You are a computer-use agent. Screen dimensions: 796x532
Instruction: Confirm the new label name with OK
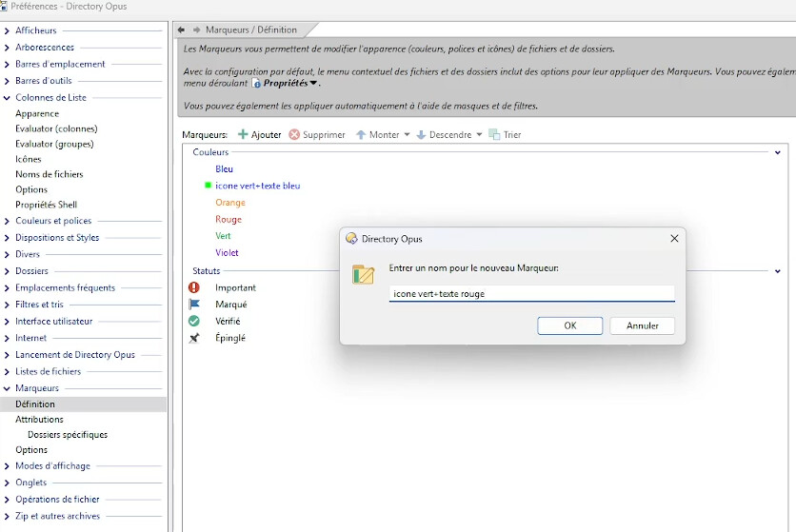[570, 325]
